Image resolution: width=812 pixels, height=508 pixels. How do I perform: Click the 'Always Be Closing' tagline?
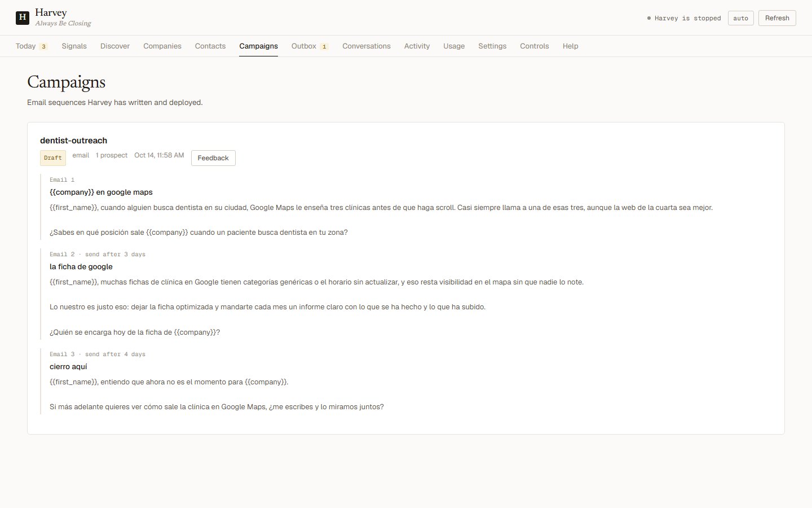click(63, 24)
